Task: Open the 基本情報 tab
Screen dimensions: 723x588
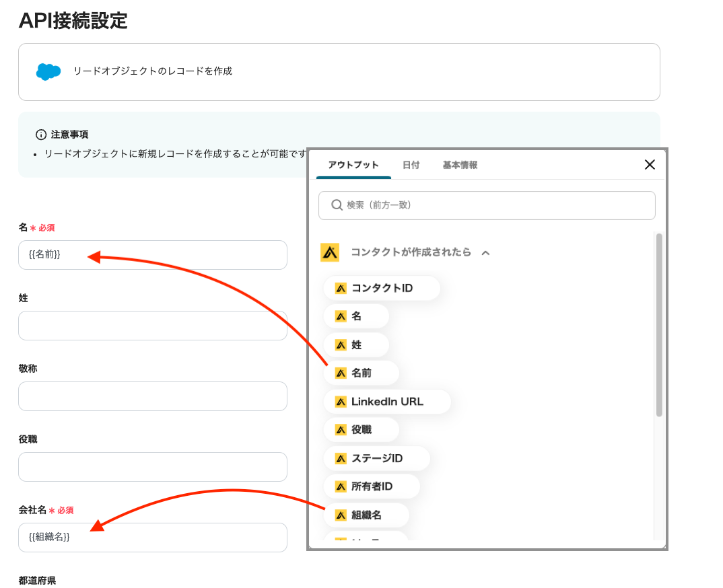Action: [x=460, y=165]
